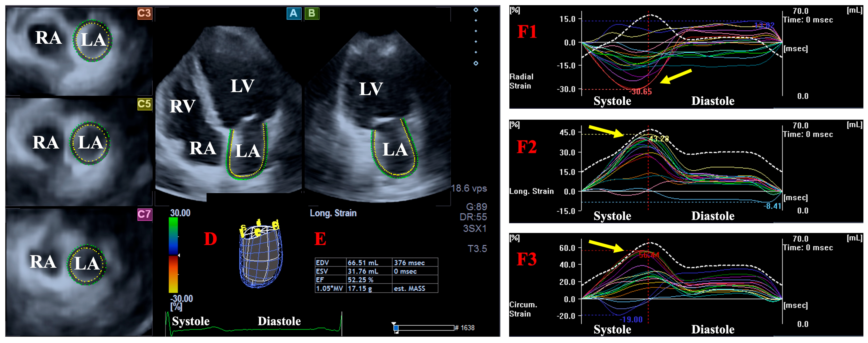Click the top diamond depth marker

(476, 10)
